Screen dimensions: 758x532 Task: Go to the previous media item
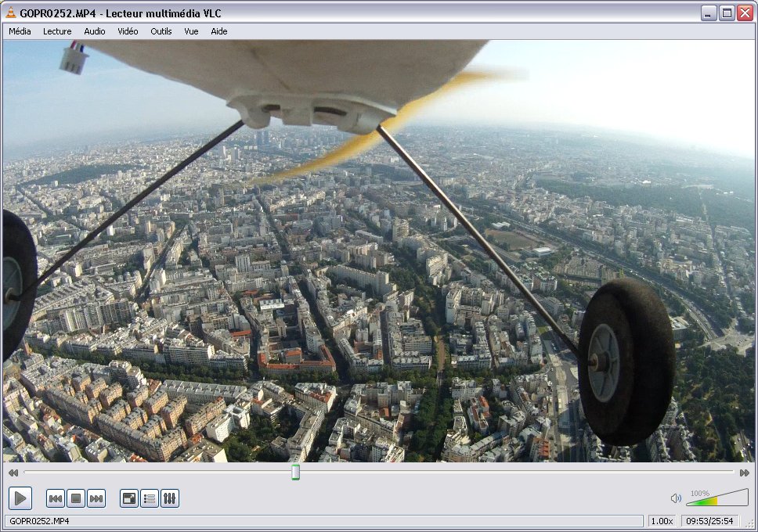point(56,498)
